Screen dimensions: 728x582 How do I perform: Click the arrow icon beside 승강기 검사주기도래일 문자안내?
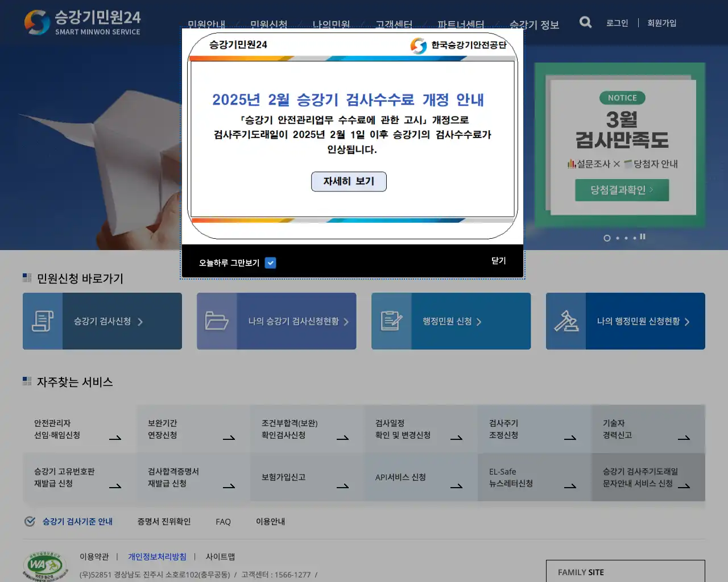tap(684, 486)
